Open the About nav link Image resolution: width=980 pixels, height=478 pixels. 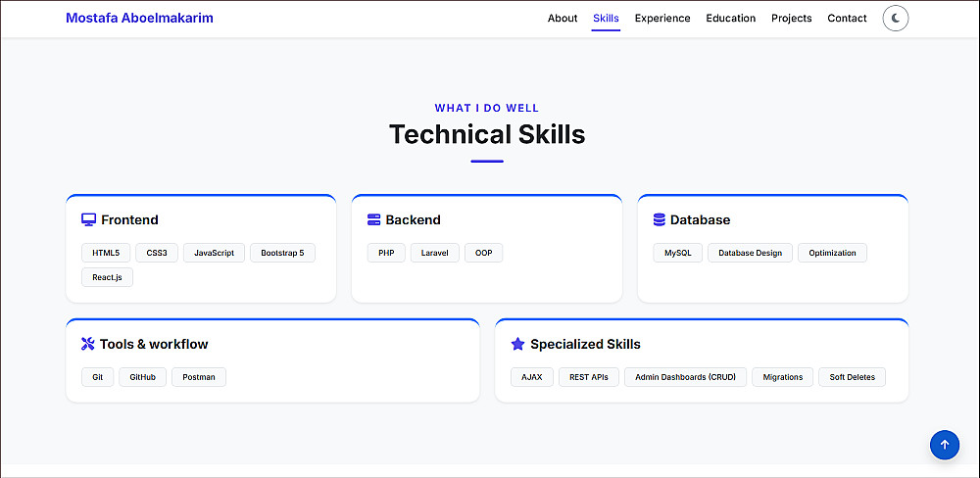point(563,18)
